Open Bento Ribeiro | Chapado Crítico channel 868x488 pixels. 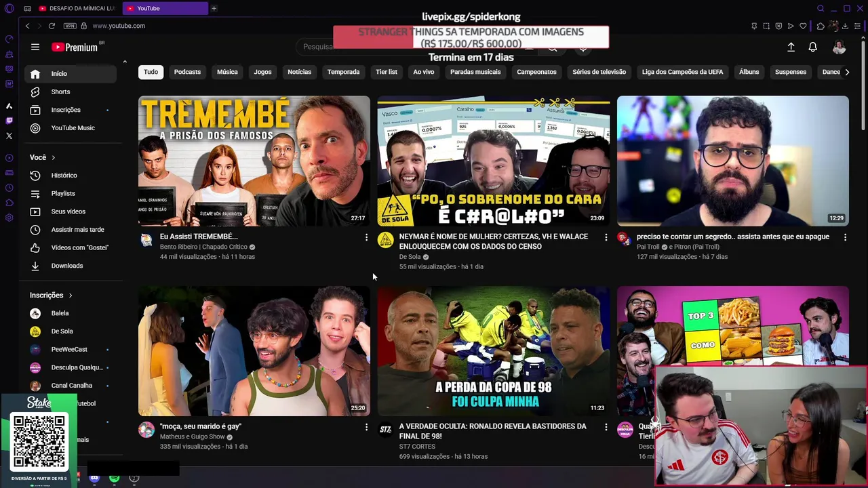point(203,247)
